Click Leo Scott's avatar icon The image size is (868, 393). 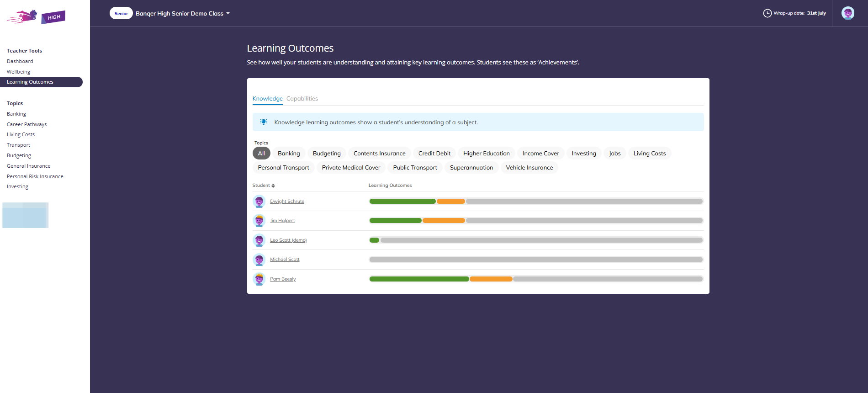click(x=259, y=240)
